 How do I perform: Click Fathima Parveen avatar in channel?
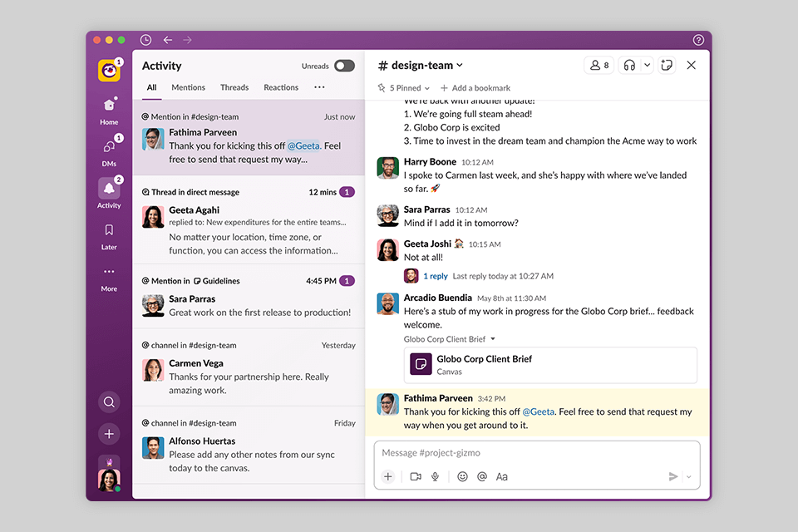point(388,404)
